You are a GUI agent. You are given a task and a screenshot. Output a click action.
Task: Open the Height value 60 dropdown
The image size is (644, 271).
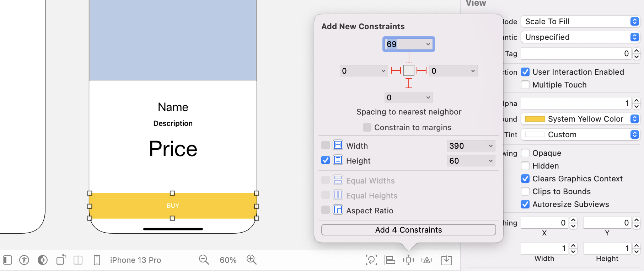(490, 161)
